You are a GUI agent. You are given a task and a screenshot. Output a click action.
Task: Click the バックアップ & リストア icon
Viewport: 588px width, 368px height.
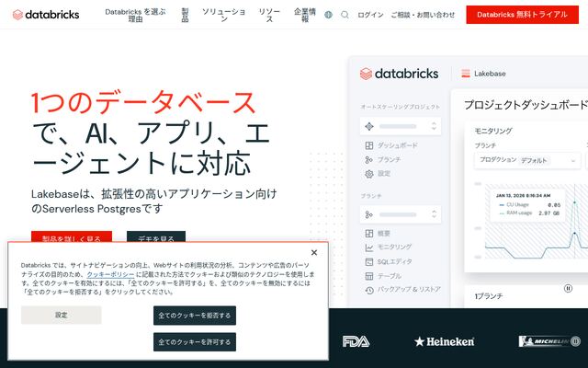(x=369, y=290)
